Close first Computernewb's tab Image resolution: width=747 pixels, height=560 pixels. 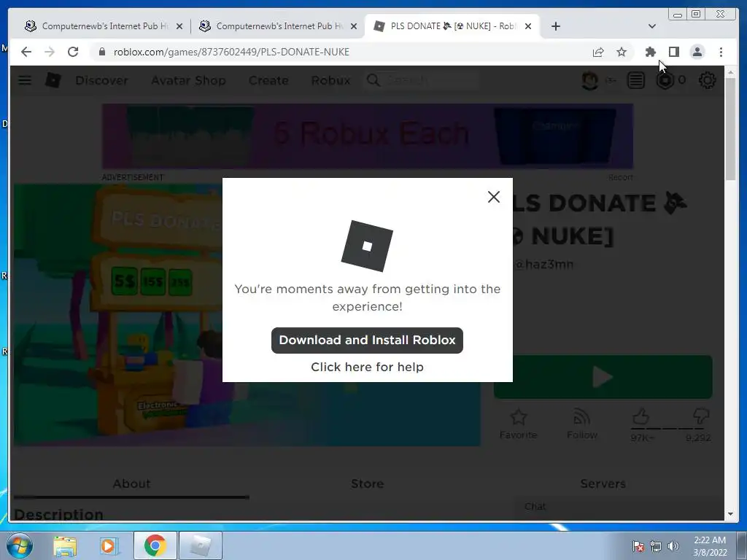click(x=179, y=26)
